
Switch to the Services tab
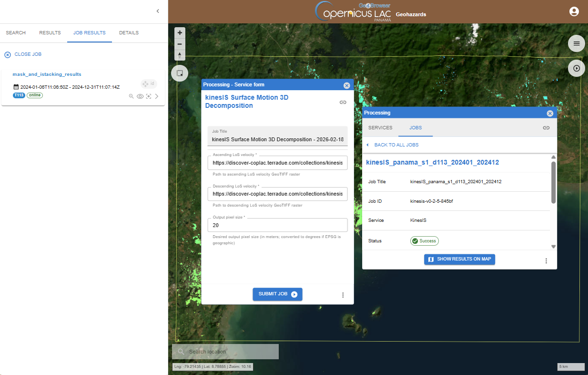click(380, 128)
